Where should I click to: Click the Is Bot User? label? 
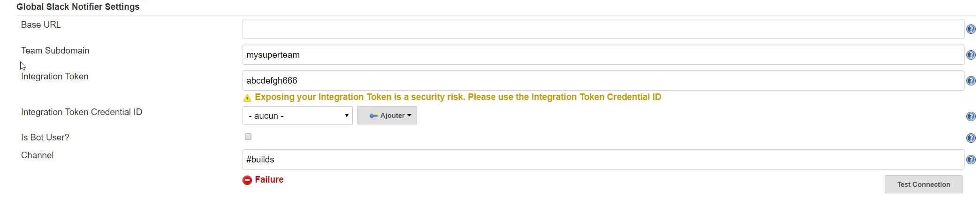45,138
